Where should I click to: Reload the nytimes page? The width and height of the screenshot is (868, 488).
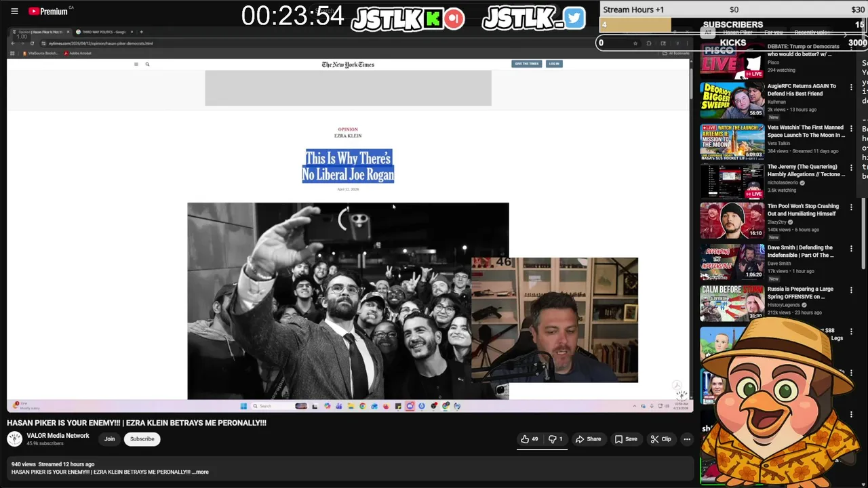click(32, 43)
